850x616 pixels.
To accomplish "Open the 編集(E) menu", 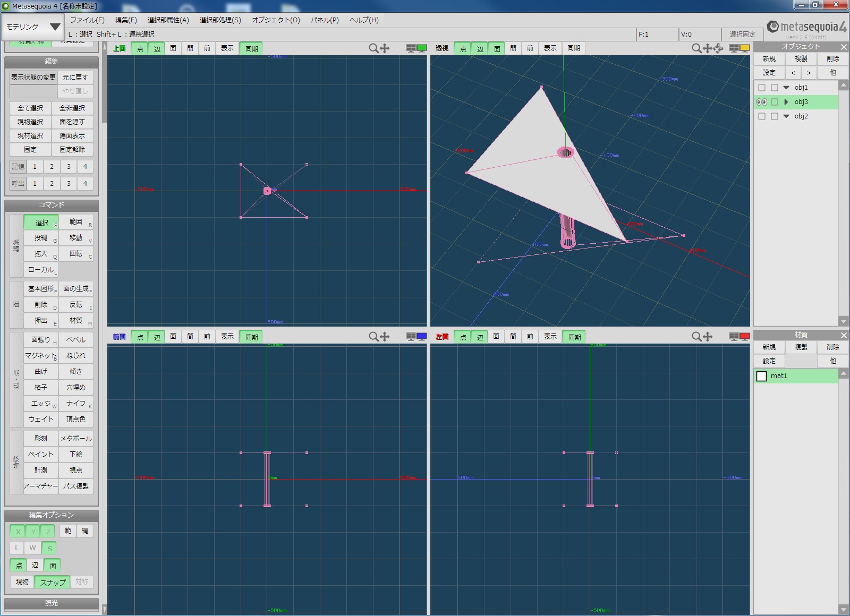I will click(x=126, y=20).
